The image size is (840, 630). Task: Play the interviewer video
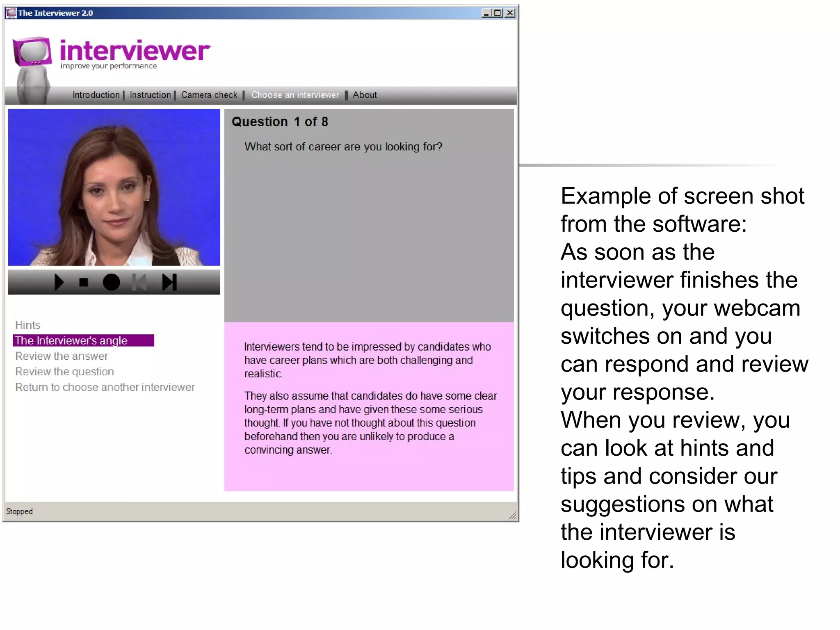point(59,282)
